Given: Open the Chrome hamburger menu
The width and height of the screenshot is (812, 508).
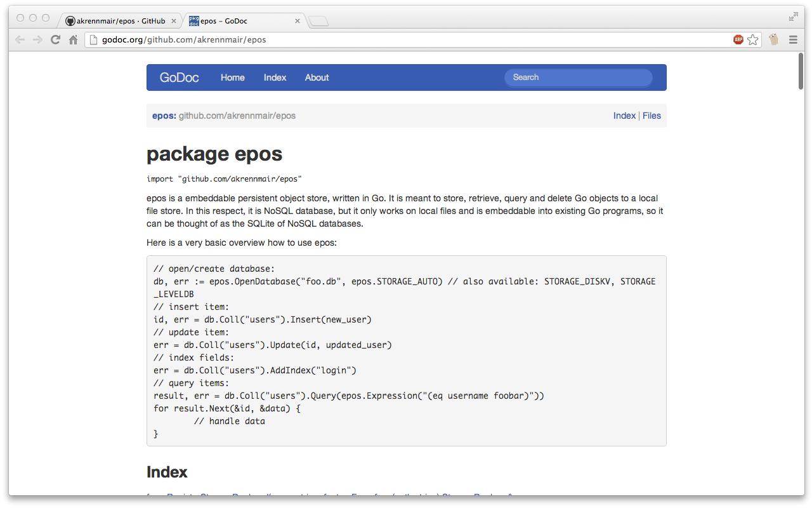Looking at the screenshot, I should point(793,40).
